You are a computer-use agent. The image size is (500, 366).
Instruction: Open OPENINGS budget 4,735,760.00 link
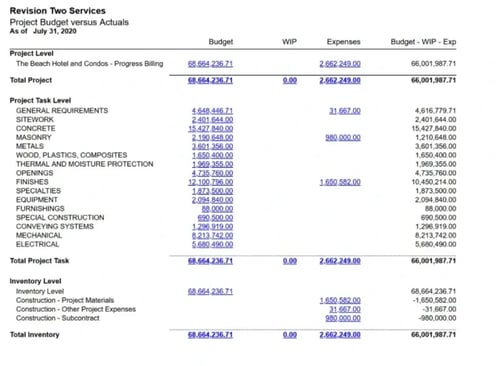coord(212,173)
